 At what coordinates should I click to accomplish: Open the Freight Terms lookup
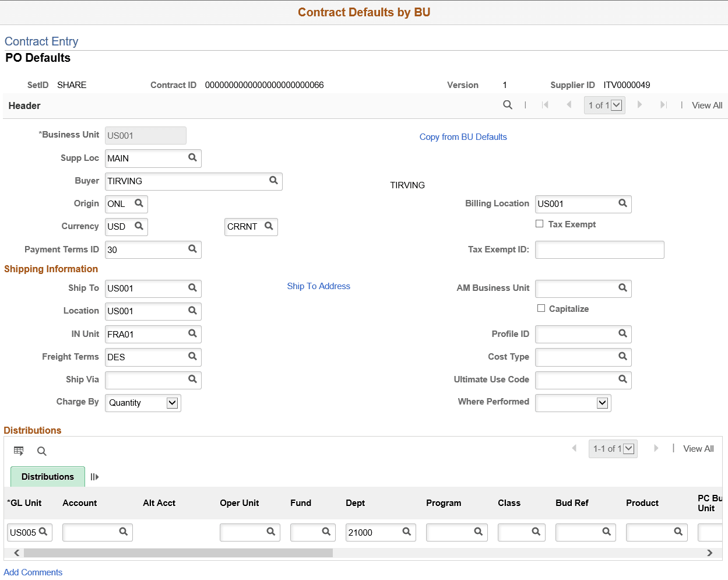point(192,357)
